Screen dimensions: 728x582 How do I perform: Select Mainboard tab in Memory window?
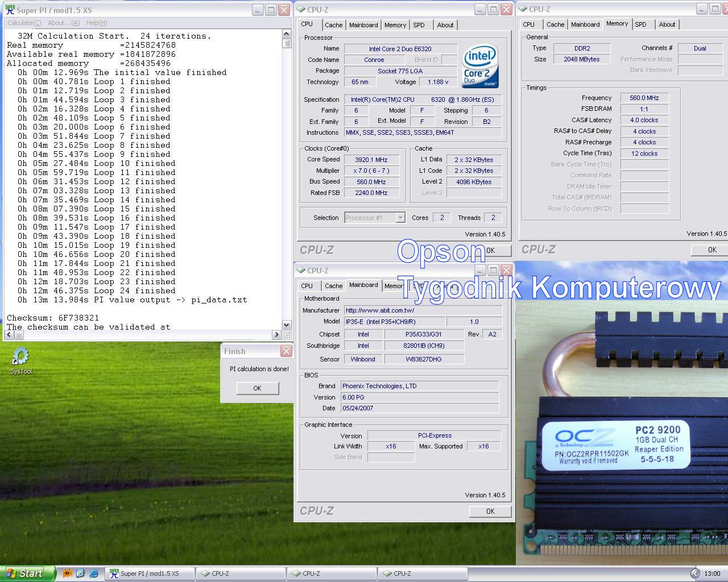point(585,24)
